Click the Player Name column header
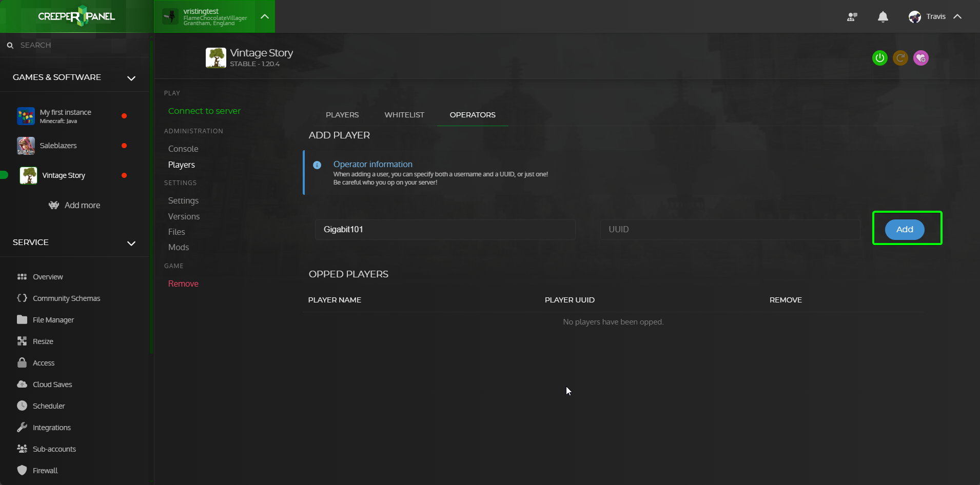 335,300
